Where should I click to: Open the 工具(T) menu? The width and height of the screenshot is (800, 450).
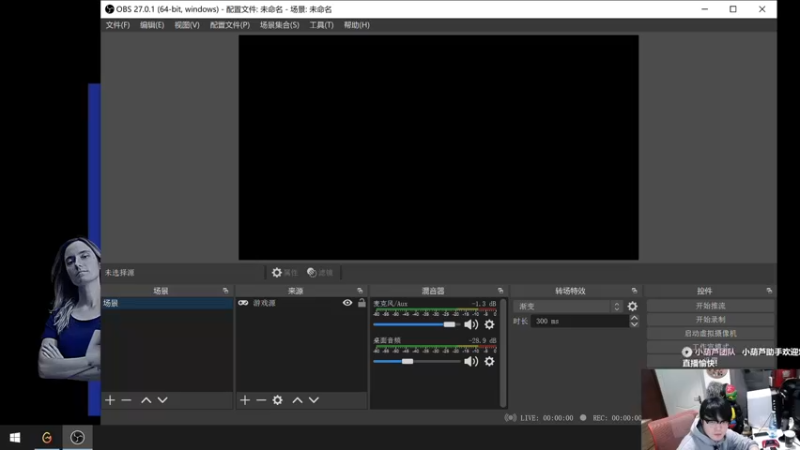pyautogui.click(x=321, y=25)
